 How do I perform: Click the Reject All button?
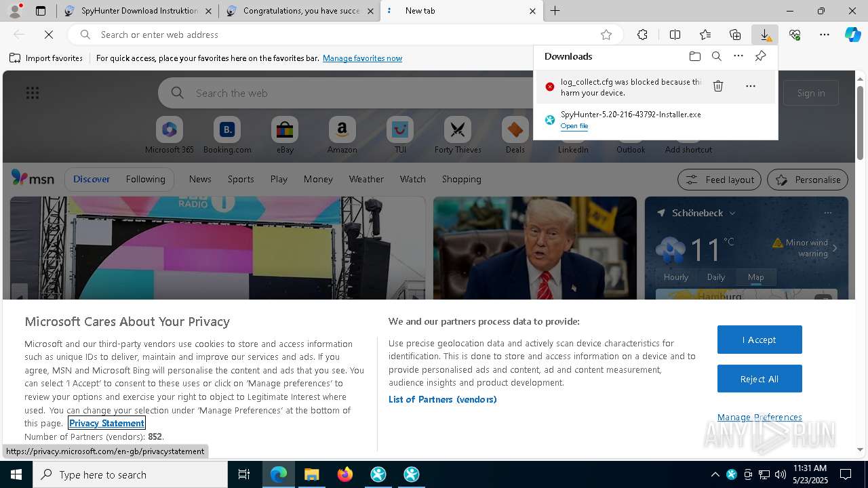coord(759,379)
